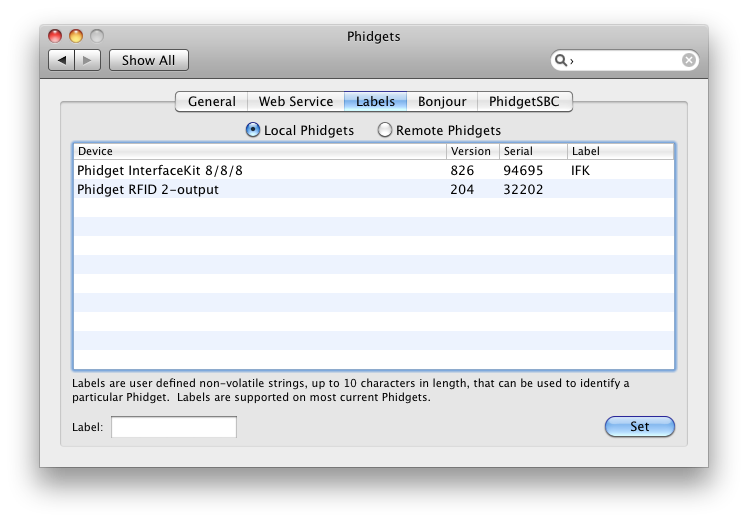This screenshot has width=748, height=522.
Task: Close the Phidgets window with red button
Action: 55,36
